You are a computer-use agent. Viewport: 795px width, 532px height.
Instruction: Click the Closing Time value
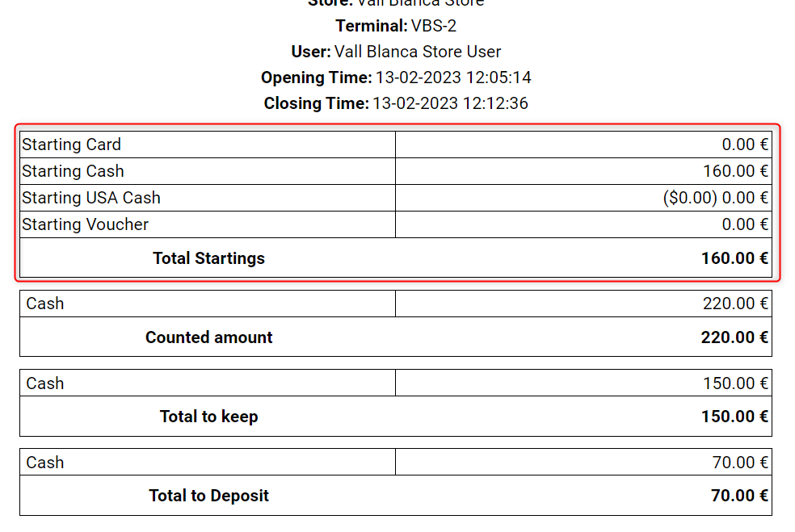point(450,104)
